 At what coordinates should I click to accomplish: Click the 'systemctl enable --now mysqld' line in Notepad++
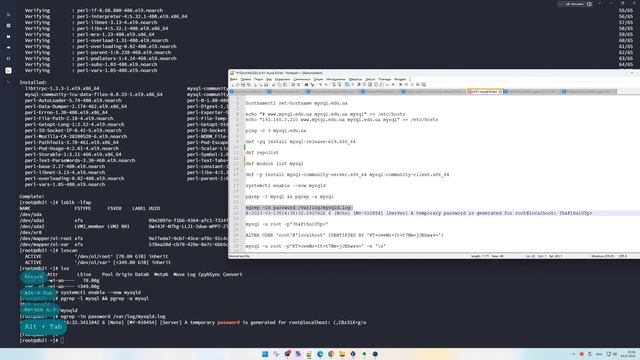pos(285,186)
